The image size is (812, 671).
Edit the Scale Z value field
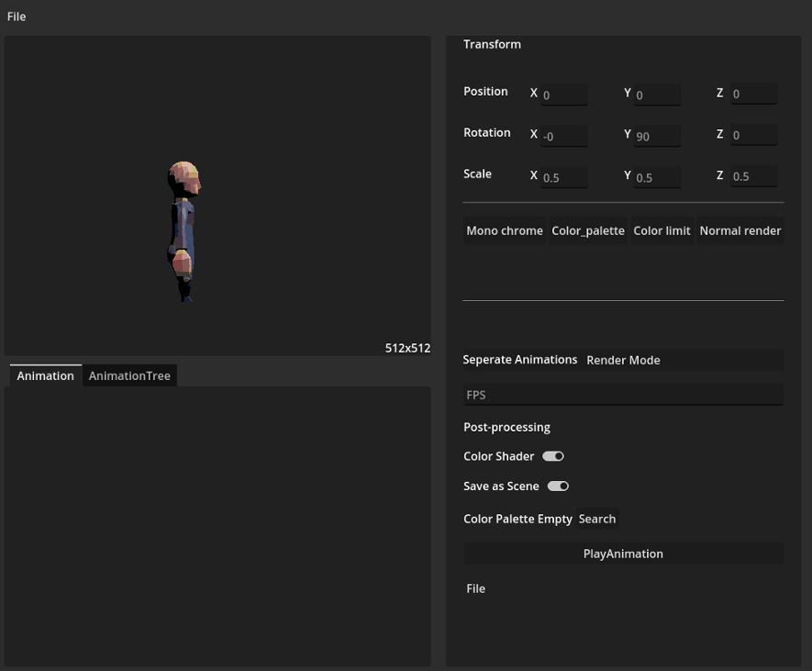(x=754, y=176)
